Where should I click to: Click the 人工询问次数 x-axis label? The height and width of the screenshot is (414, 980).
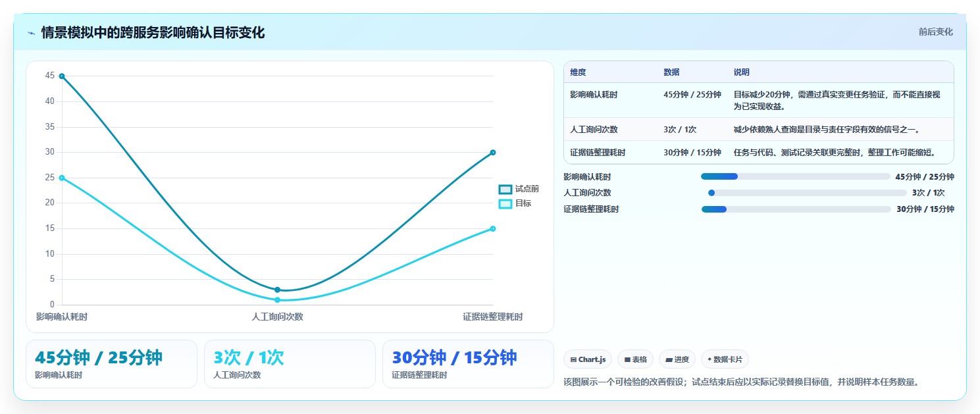pos(277,317)
